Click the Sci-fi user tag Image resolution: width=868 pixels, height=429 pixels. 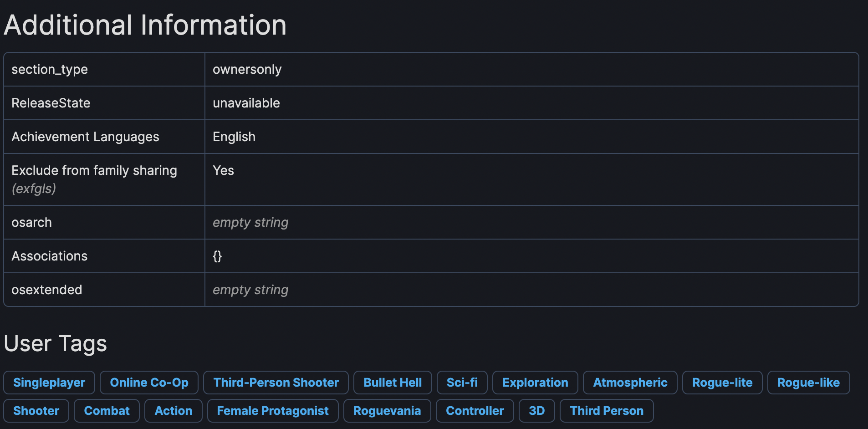tap(462, 383)
